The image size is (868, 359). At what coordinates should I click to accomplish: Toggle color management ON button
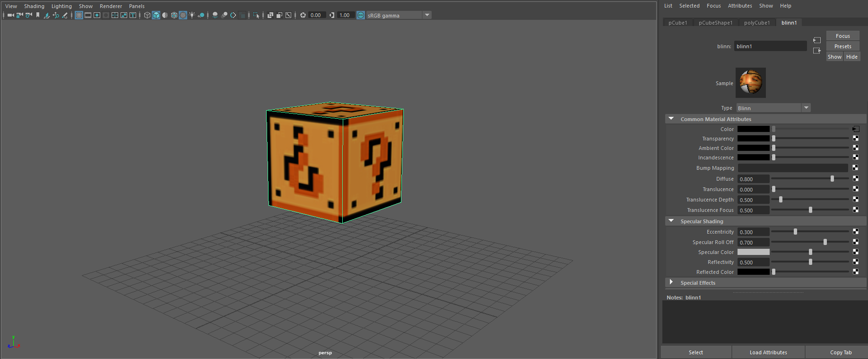[361, 15]
